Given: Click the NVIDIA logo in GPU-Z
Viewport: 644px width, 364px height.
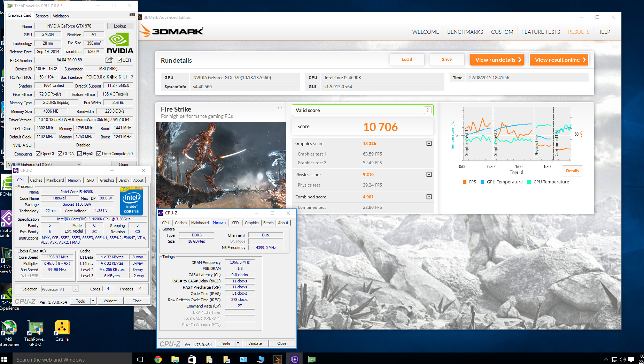Looking at the screenshot, I should coord(119,43).
